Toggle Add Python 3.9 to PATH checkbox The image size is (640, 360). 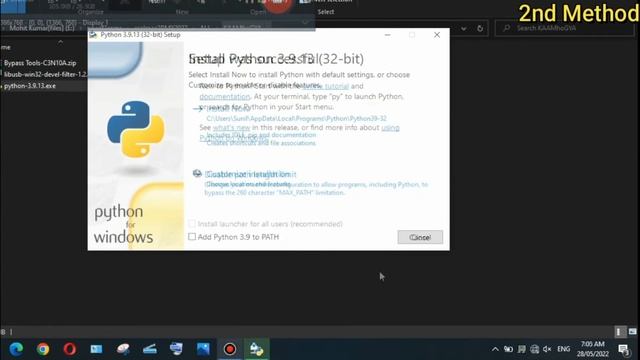pyautogui.click(x=192, y=237)
